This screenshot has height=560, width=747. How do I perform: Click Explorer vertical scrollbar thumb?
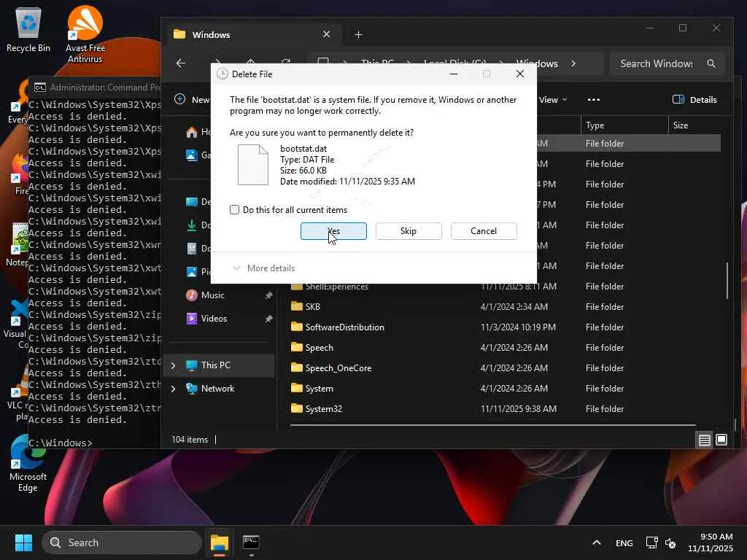click(727, 281)
